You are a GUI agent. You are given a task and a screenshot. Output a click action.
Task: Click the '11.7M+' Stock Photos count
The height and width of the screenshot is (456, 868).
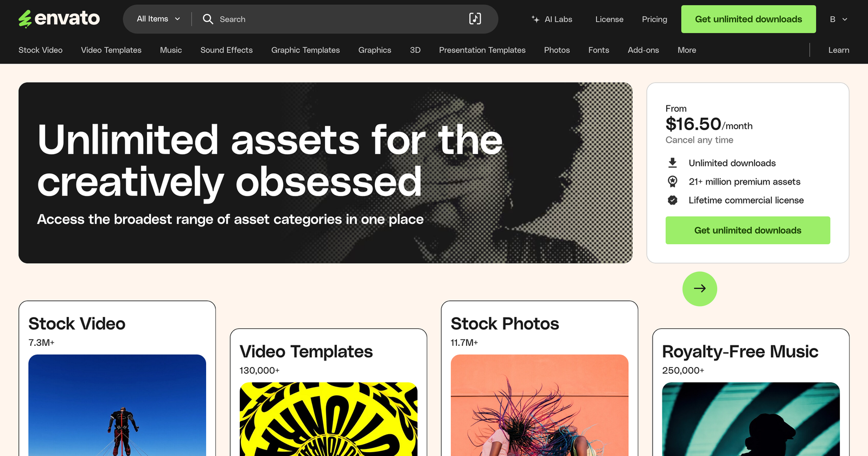tap(464, 343)
